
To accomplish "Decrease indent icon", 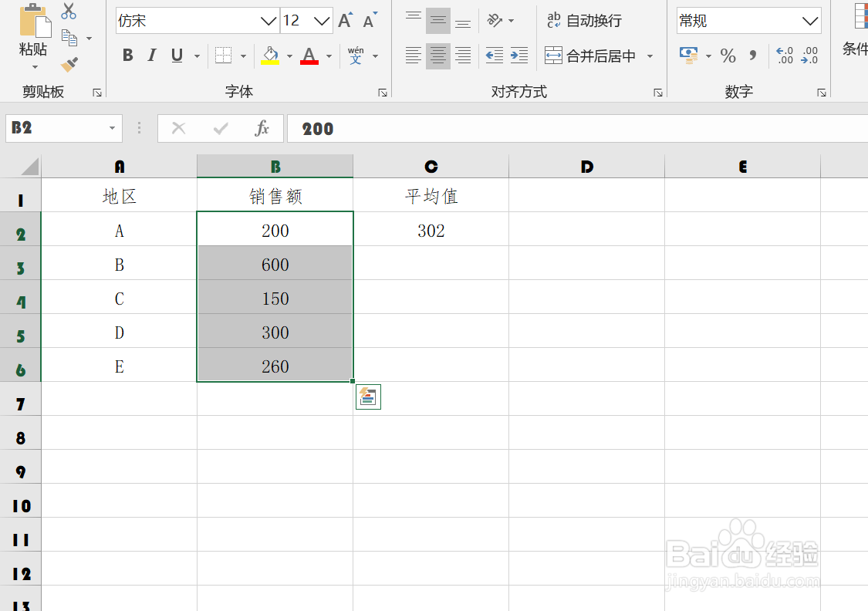I will tap(495, 56).
